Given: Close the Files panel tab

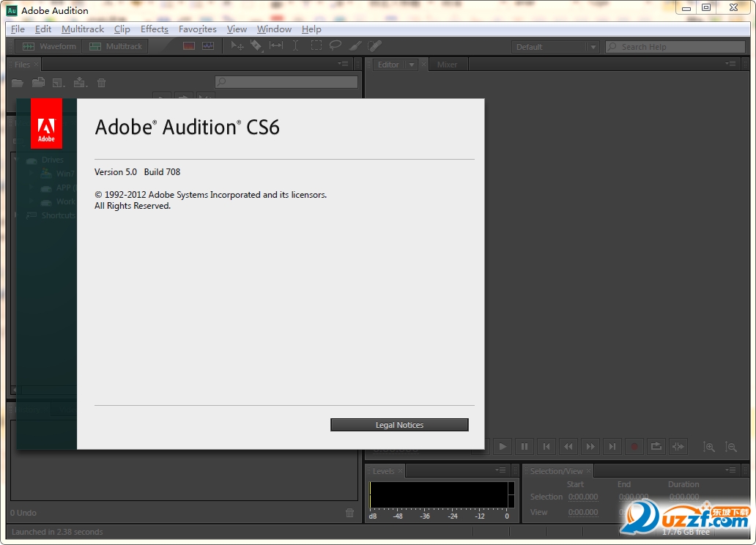Looking at the screenshot, I should coord(36,64).
